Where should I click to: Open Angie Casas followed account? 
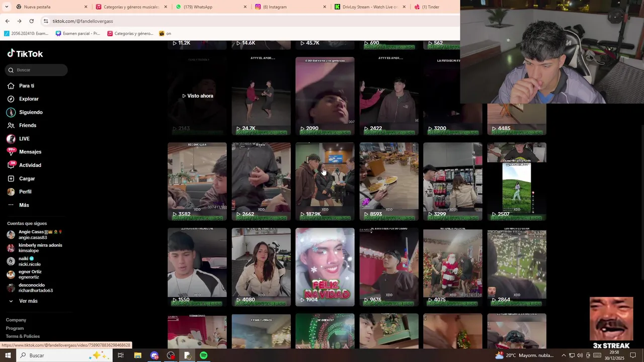(x=35, y=235)
